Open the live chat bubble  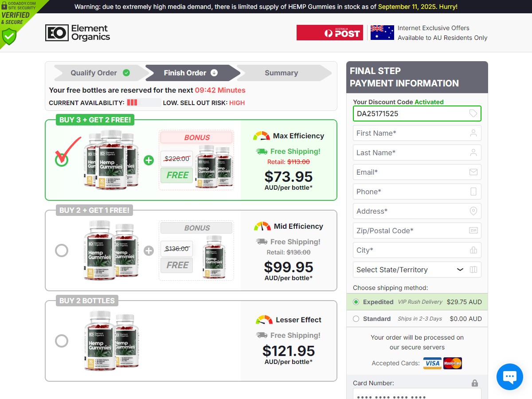coord(510,377)
